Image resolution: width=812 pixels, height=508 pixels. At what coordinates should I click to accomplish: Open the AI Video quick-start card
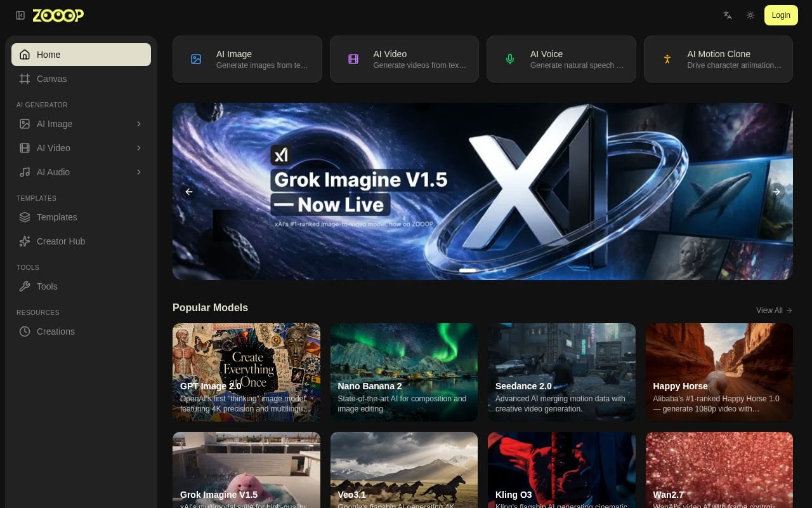[x=404, y=59]
